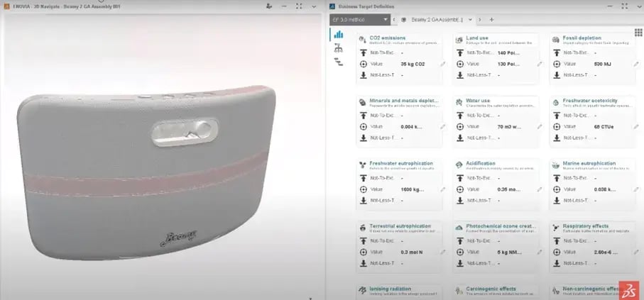Viewport: 644px width, 300px height.
Task: Add a new tab with plus button
Action: (491, 20)
